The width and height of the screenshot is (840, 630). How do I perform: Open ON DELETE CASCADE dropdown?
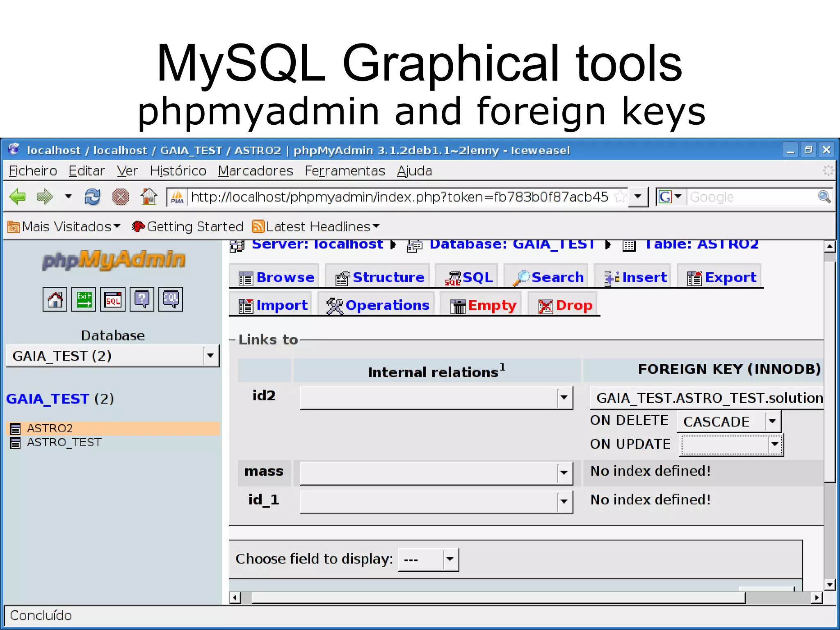click(729, 421)
